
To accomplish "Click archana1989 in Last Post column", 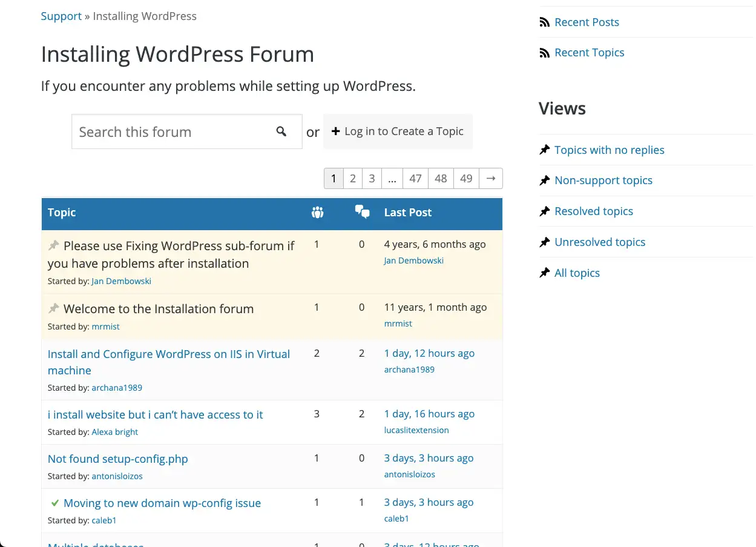I will 409,370.
